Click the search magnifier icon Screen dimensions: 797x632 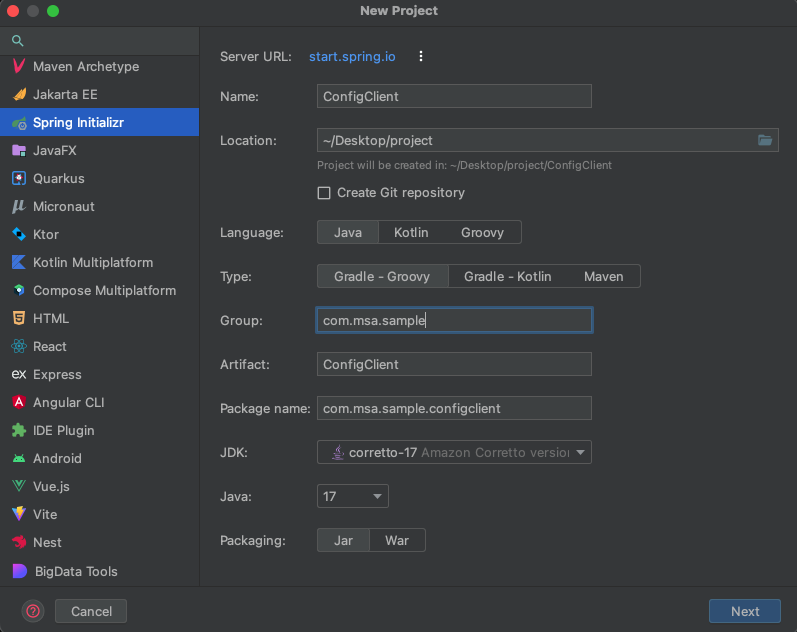click(x=17, y=41)
